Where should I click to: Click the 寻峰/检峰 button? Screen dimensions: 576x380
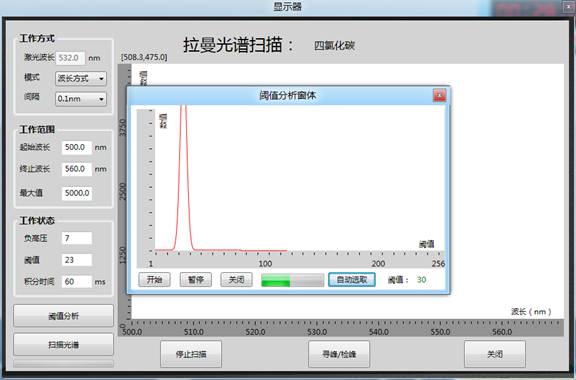[x=339, y=354]
